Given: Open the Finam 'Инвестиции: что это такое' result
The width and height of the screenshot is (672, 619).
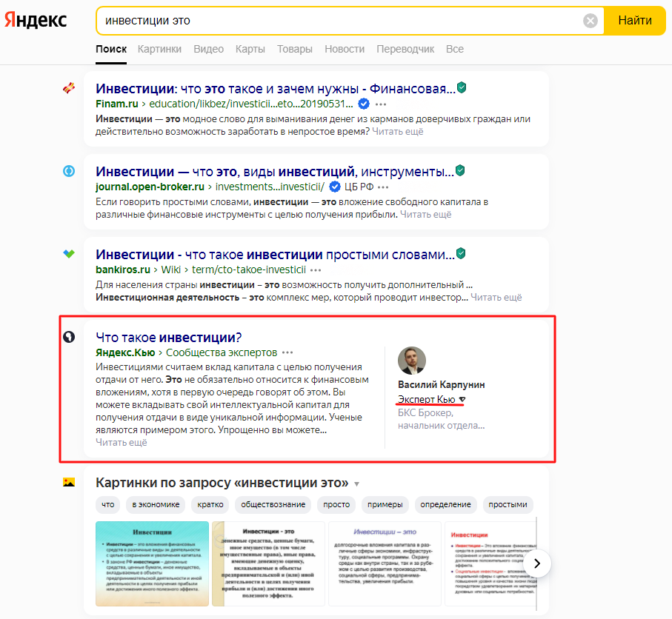Looking at the screenshot, I should click(x=275, y=89).
